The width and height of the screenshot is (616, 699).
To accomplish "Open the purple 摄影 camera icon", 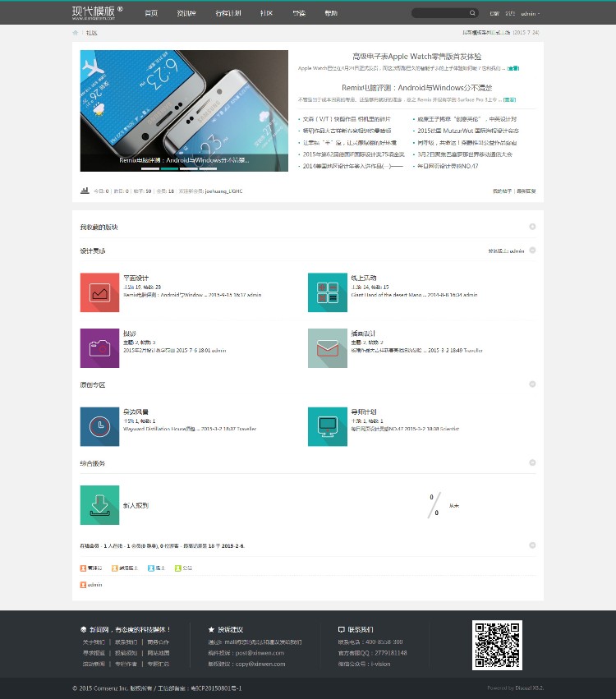I will 100,348.
